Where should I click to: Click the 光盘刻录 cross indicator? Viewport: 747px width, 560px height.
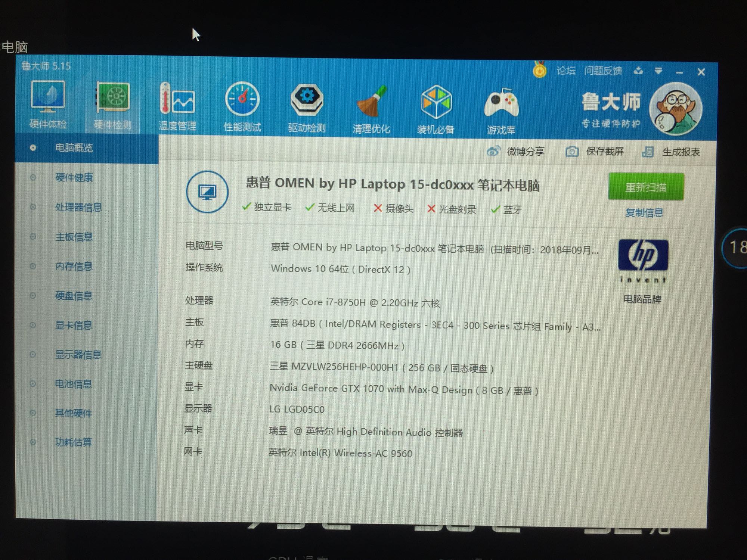[452, 209]
